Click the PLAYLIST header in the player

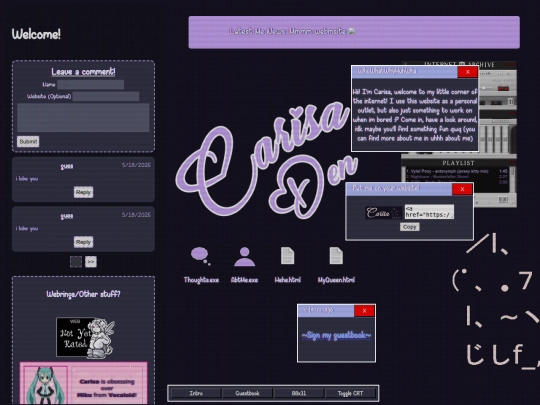(458, 163)
